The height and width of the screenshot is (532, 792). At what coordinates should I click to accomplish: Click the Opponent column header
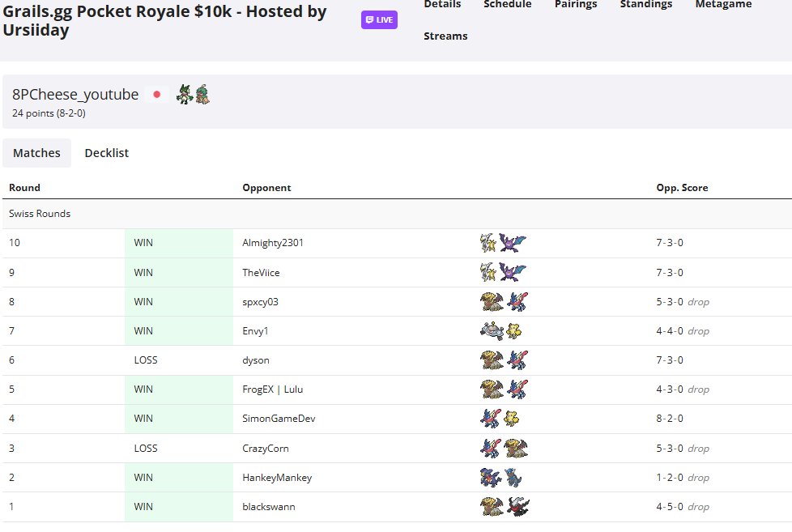coord(266,188)
